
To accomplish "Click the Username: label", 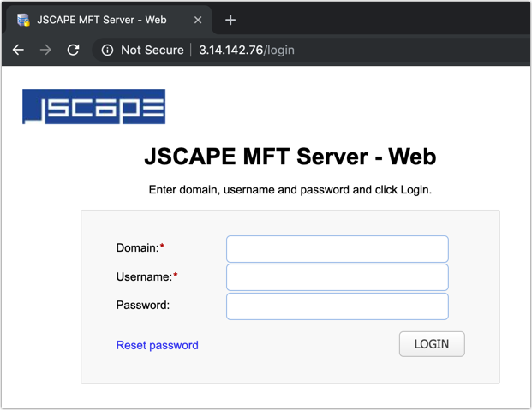I will (144, 276).
